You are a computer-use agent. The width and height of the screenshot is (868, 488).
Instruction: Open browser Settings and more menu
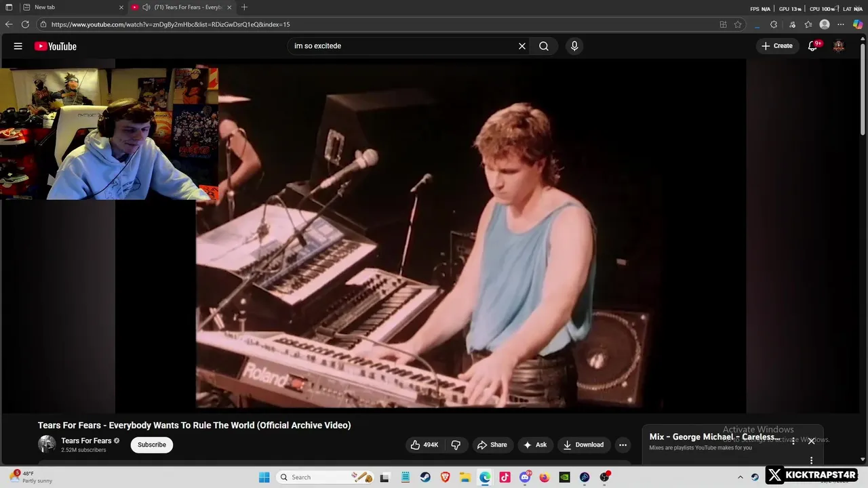[x=841, y=24]
